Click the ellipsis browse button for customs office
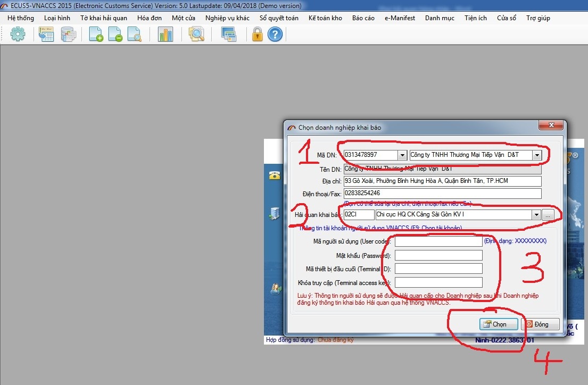This screenshot has width=588, height=385. (548, 215)
